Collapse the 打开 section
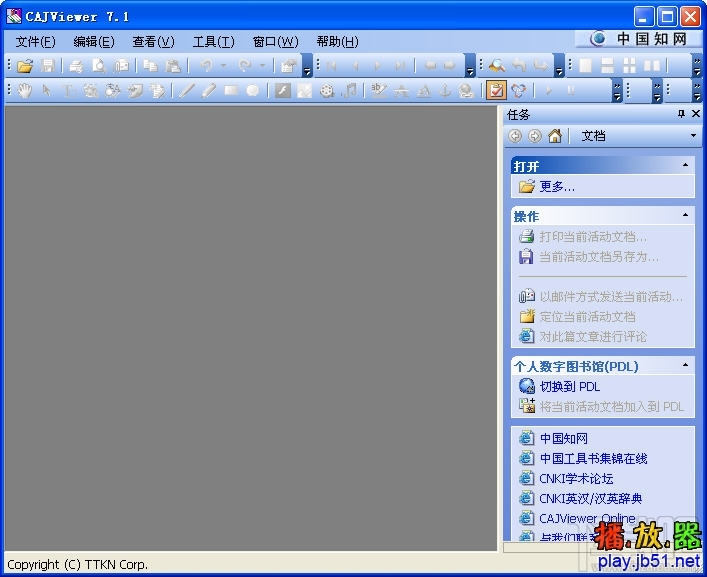The height and width of the screenshot is (577, 707). (x=685, y=165)
